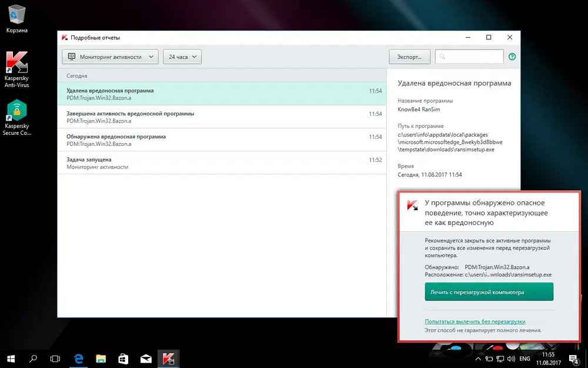The height and width of the screenshot is (368, 588).
Task: Launch Microsoft Edge from the taskbar
Action: (78, 358)
